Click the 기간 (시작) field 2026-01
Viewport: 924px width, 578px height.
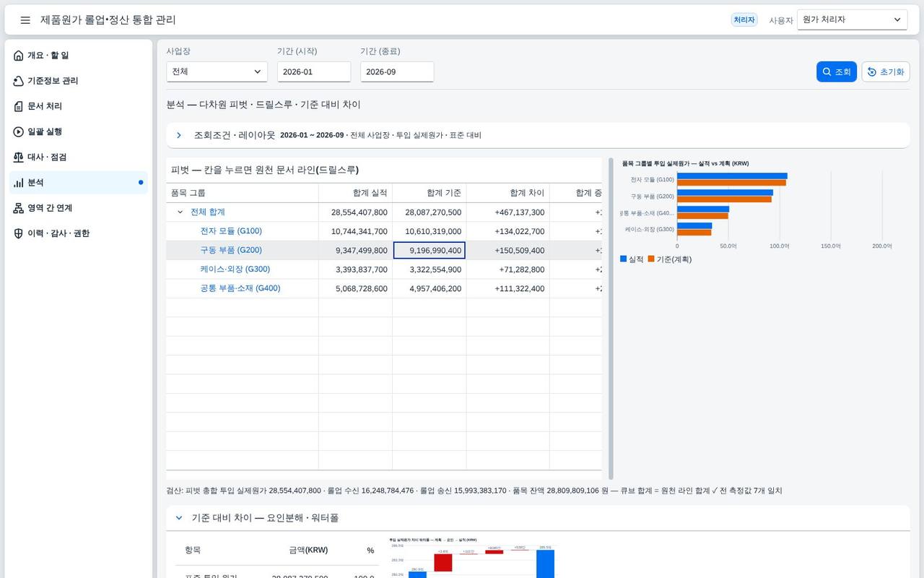click(314, 72)
